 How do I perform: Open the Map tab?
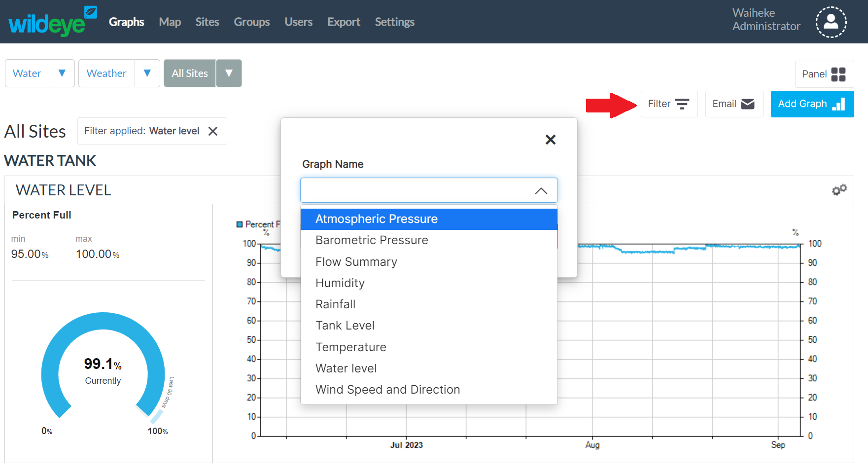[x=170, y=22]
